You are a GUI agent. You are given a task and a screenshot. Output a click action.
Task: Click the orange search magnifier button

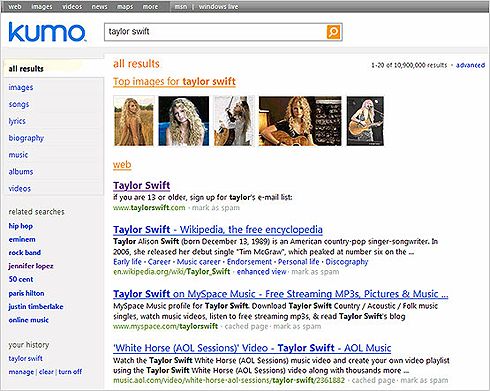coord(333,32)
